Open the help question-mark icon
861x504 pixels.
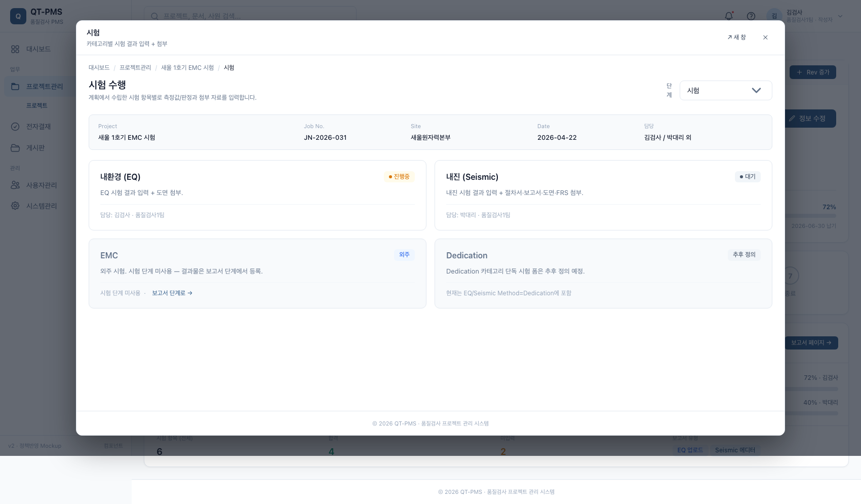tap(751, 16)
